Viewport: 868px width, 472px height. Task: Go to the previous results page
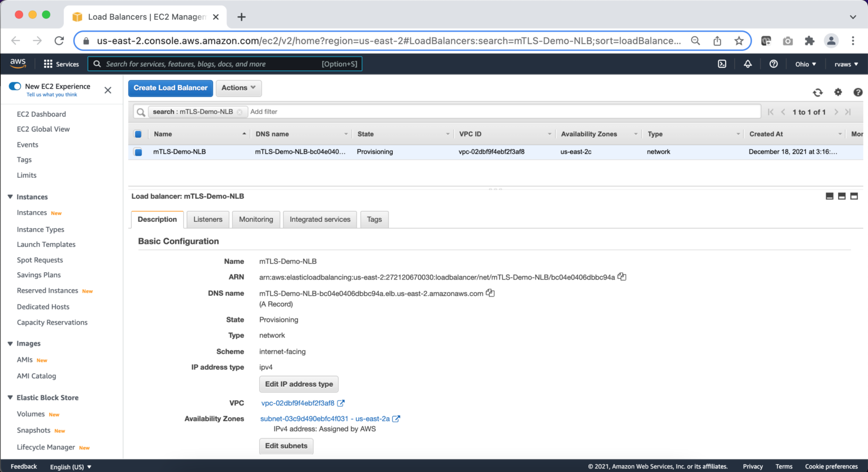(x=783, y=112)
